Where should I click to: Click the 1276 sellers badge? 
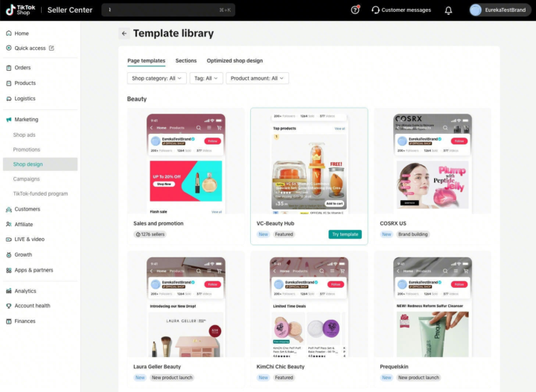pyautogui.click(x=150, y=234)
